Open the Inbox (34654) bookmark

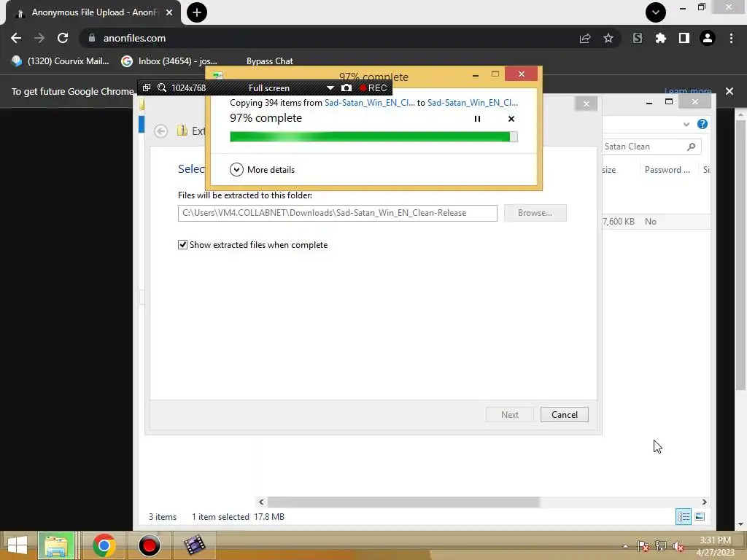[169, 61]
